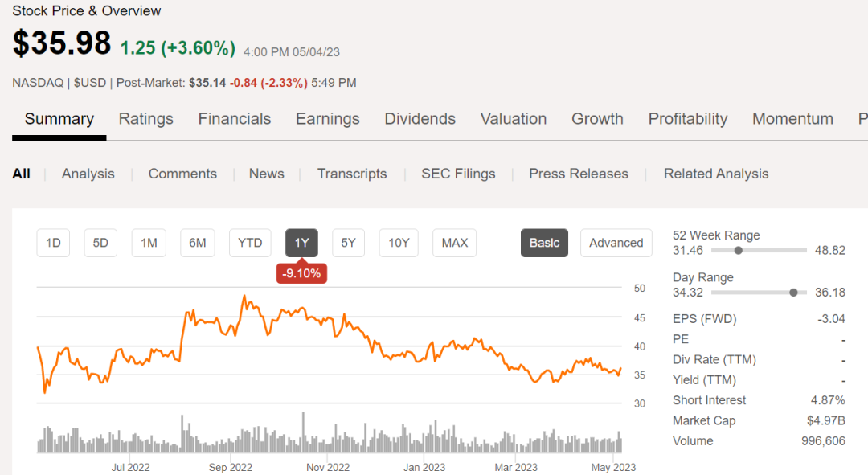Open the Financials tab

coord(235,119)
